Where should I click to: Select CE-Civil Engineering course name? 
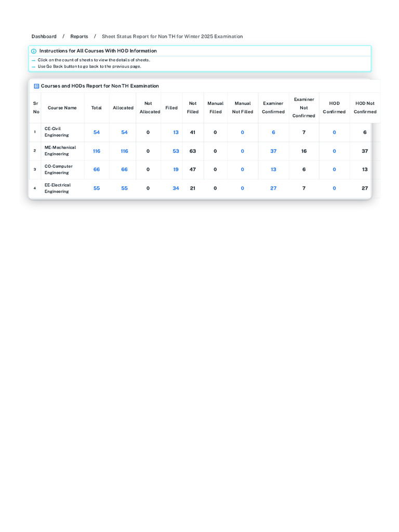click(57, 132)
